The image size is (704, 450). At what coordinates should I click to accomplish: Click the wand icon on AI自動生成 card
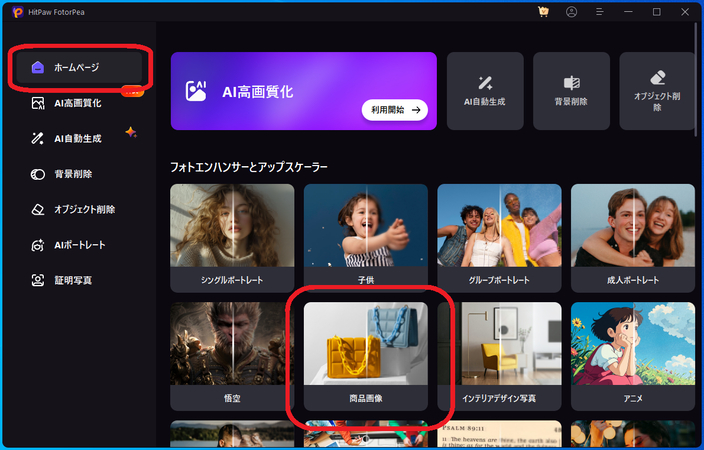click(485, 83)
